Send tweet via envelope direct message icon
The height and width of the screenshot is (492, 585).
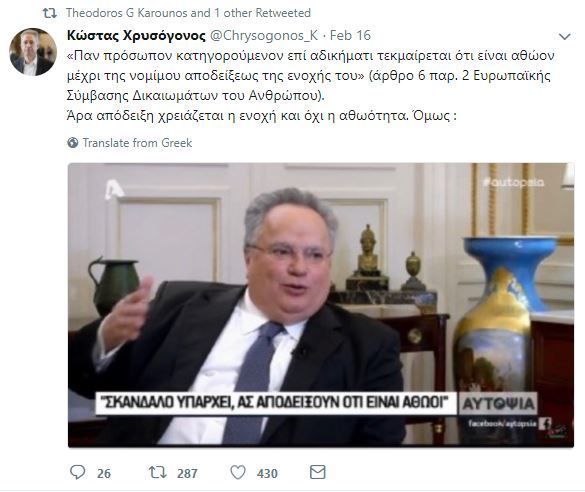(x=318, y=472)
